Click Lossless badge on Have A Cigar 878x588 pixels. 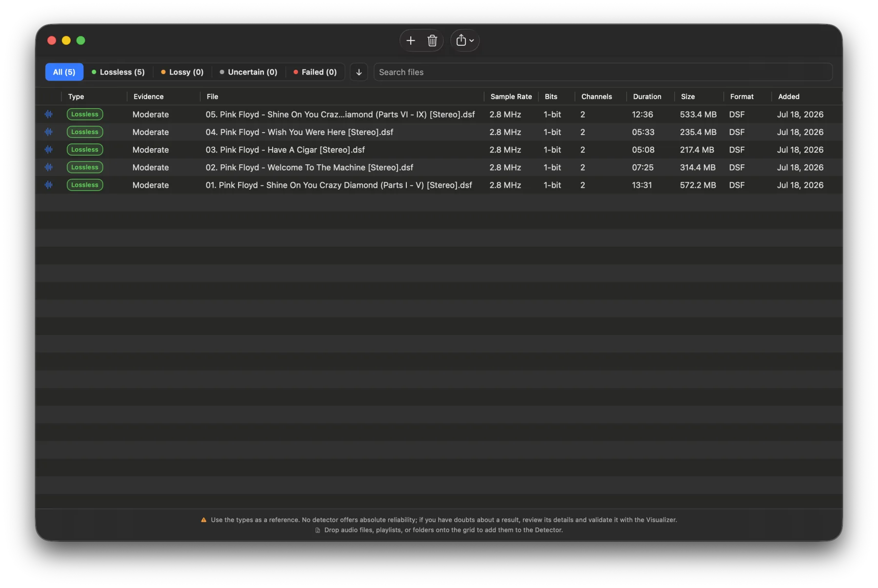tap(85, 149)
